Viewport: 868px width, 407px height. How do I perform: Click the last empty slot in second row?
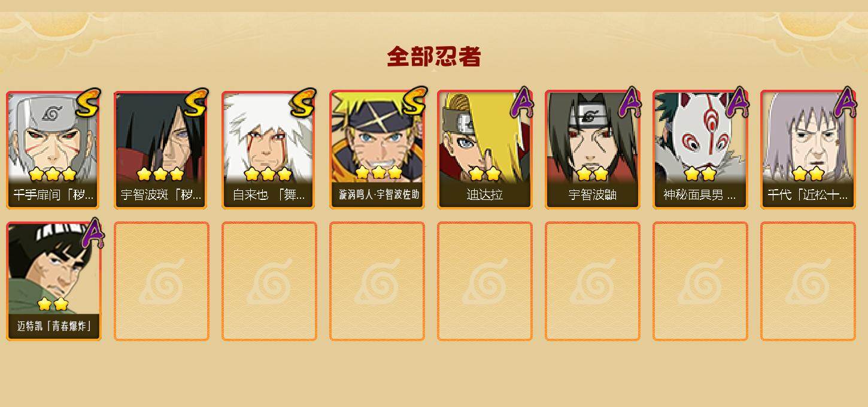[x=808, y=281]
